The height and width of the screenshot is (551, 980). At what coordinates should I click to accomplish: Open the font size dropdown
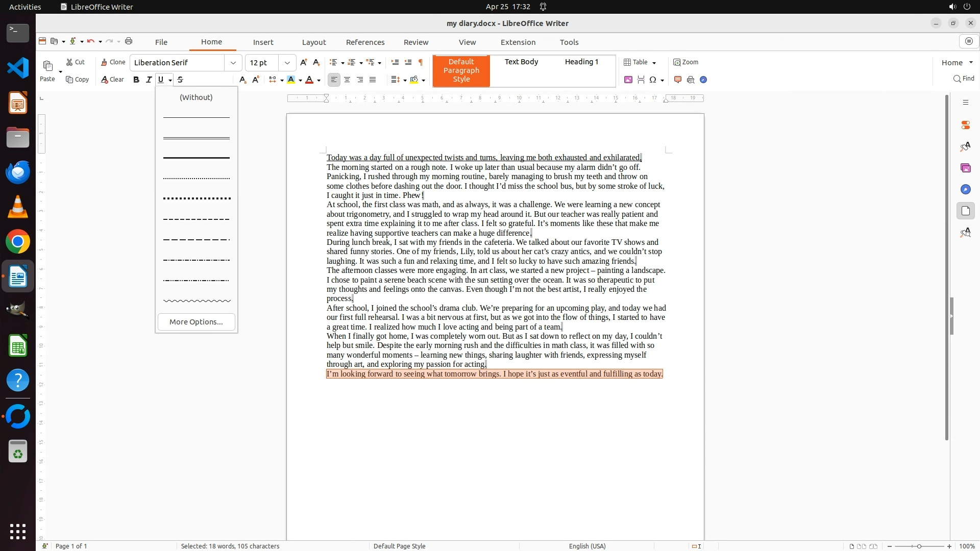(287, 63)
